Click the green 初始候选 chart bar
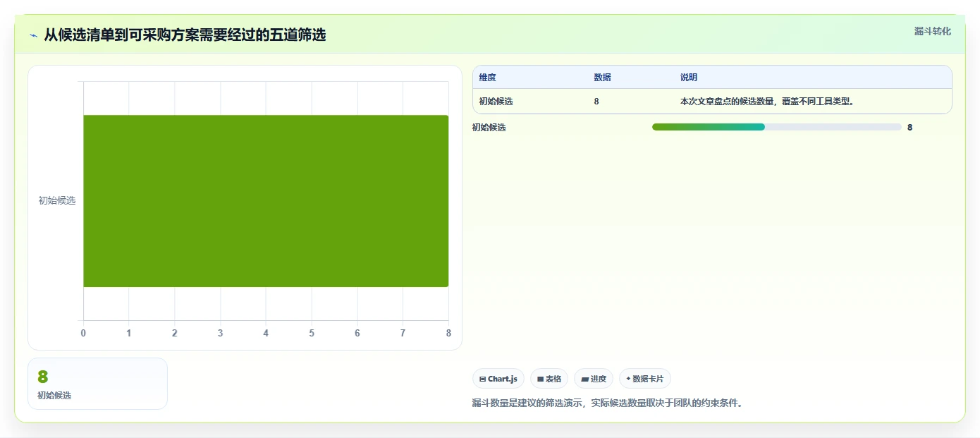The height and width of the screenshot is (438, 980). click(x=266, y=201)
